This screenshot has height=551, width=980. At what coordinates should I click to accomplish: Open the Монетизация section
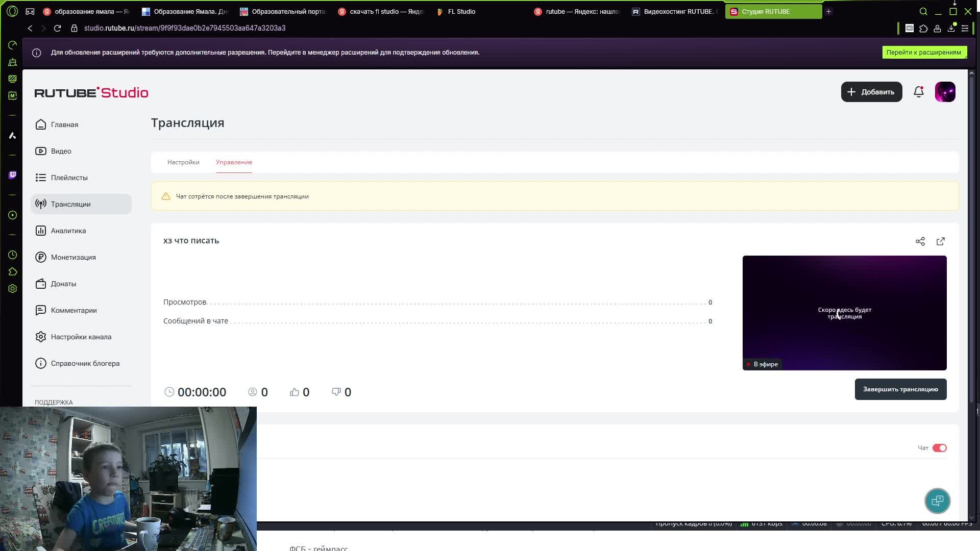point(81,257)
